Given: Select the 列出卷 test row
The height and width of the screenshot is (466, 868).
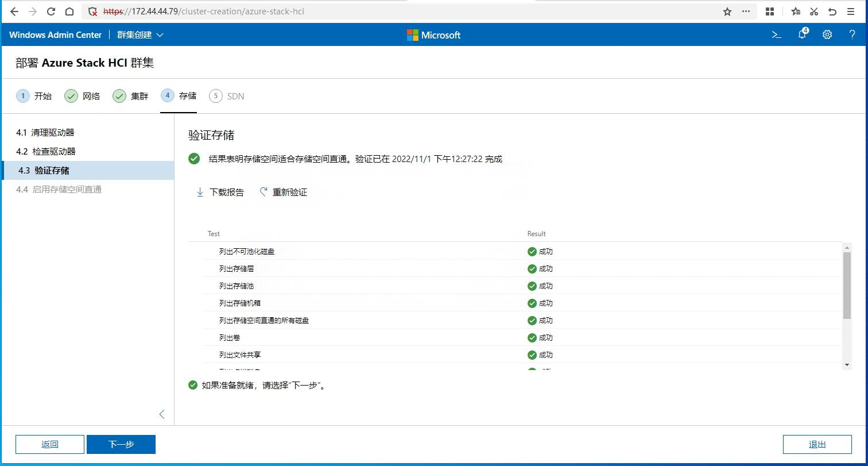Looking at the screenshot, I should (523, 337).
